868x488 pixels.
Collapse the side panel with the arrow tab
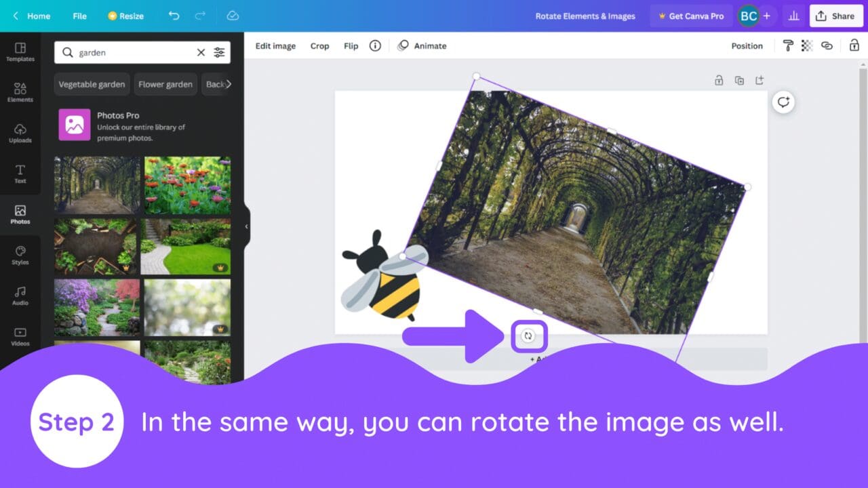pos(246,227)
